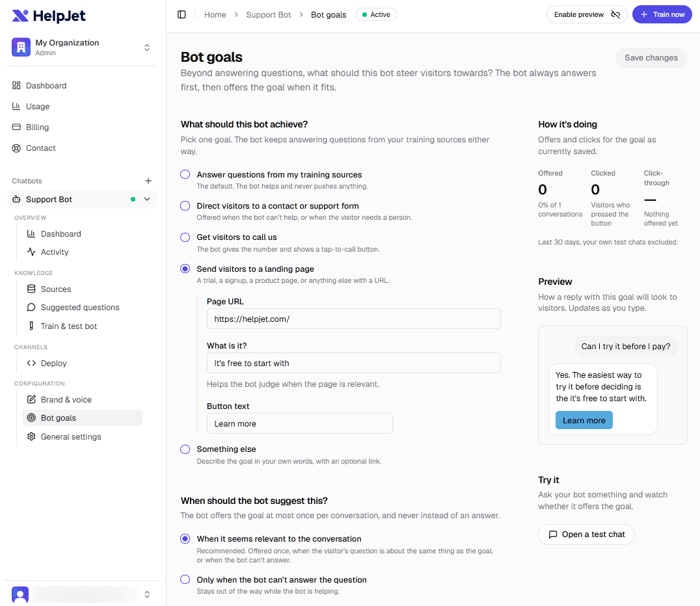Open Suggested questions in sidebar
Screen dimensions: 700x606
tap(82, 308)
